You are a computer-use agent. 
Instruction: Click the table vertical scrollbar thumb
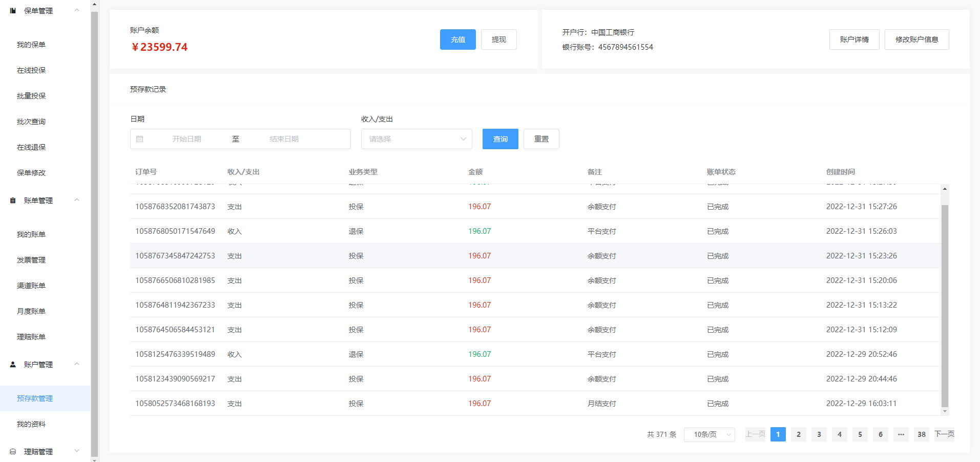[945, 306]
